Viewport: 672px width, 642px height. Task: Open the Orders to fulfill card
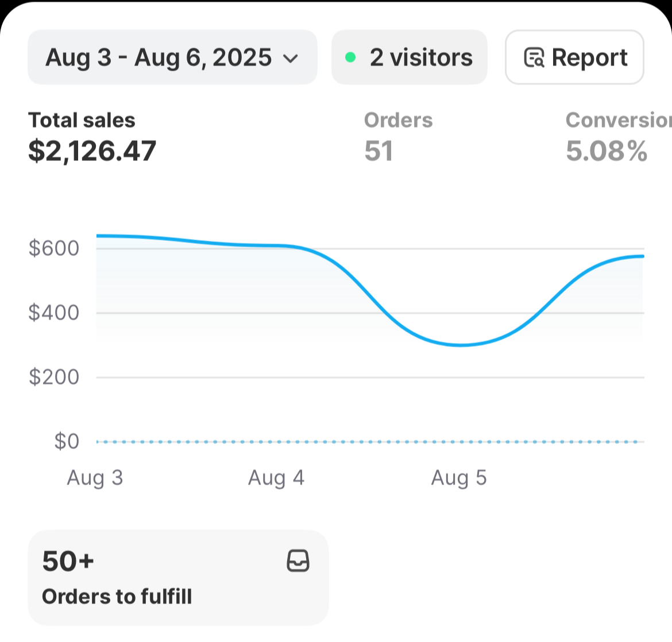coord(178,578)
